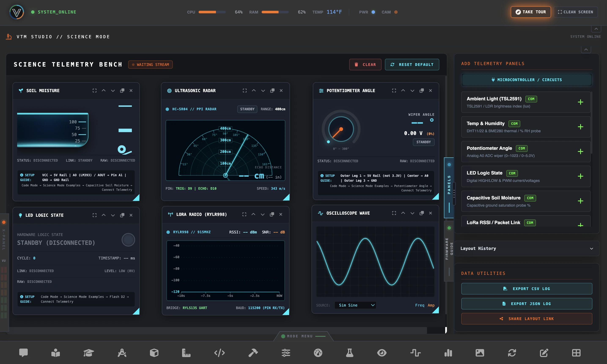Add Ambient Light (TSL2591) panel
Viewport: 607px width, 364px height.
pos(581,102)
